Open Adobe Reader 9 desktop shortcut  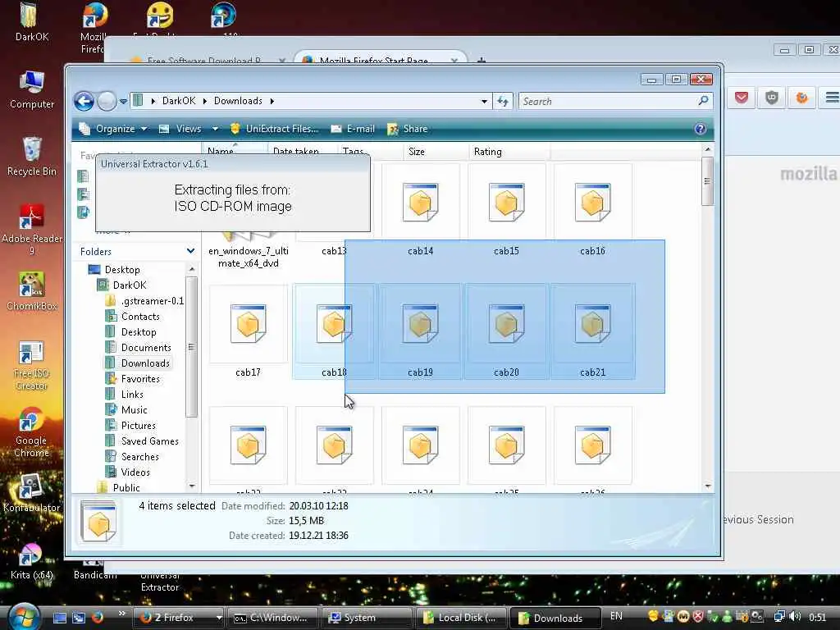pos(32,230)
